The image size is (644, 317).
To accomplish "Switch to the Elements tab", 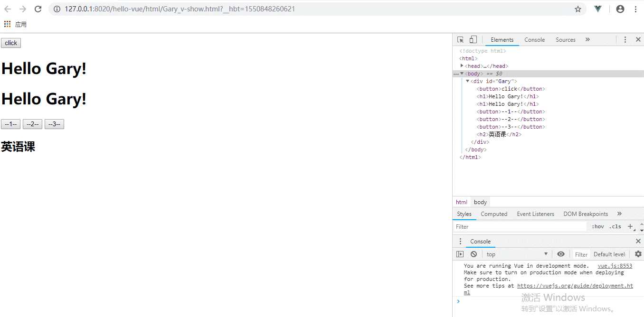I will point(502,40).
